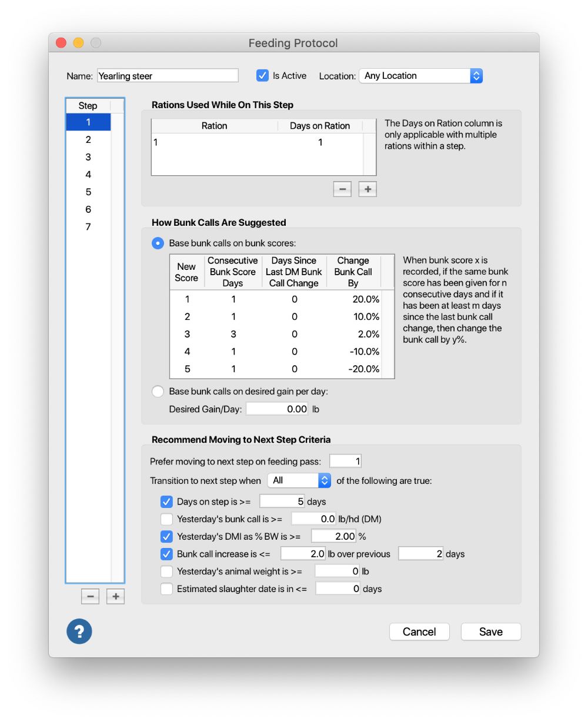Click the Name text field

tap(168, 76)
